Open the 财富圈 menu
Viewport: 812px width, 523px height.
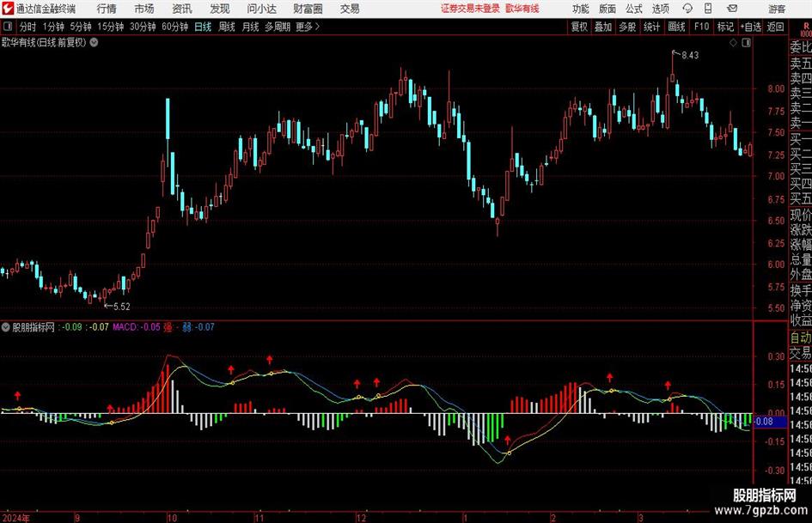pos(308,9)
